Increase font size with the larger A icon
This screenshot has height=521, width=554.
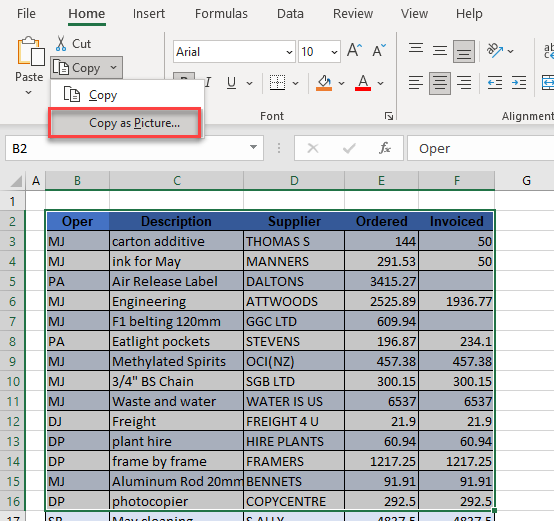(354, 51)
